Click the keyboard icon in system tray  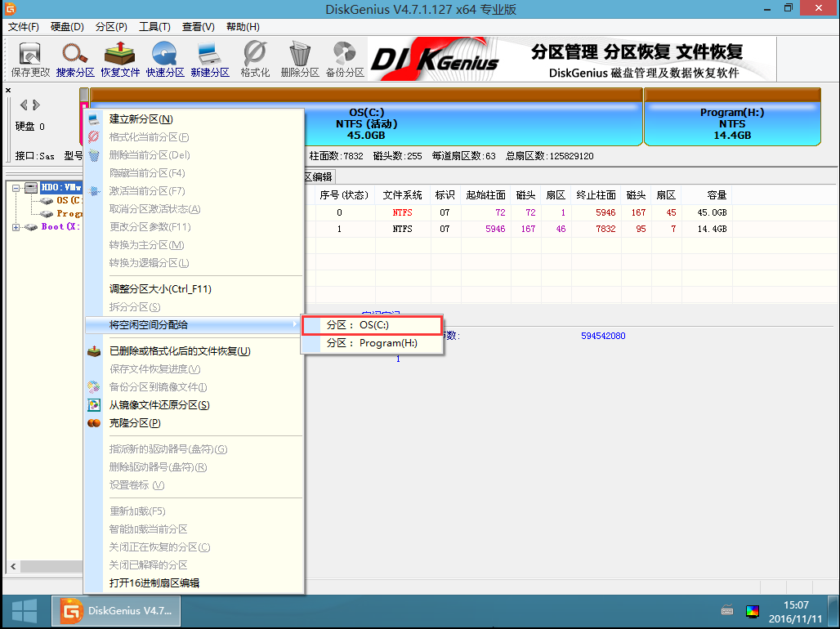[x=727, y=610]
